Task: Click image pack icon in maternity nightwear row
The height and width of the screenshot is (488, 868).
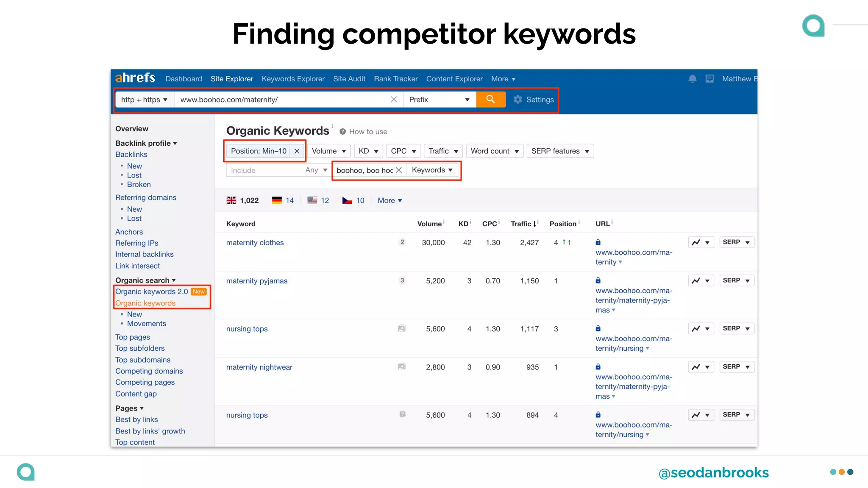Action: pyautogui.click(x=402, y=367)
